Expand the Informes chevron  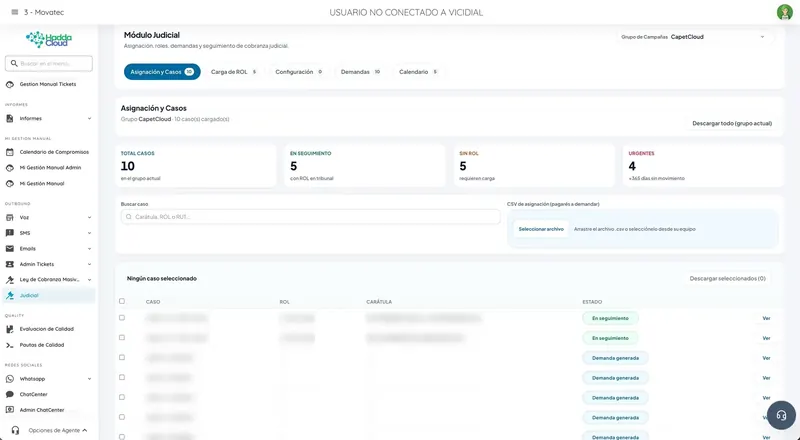89,118
